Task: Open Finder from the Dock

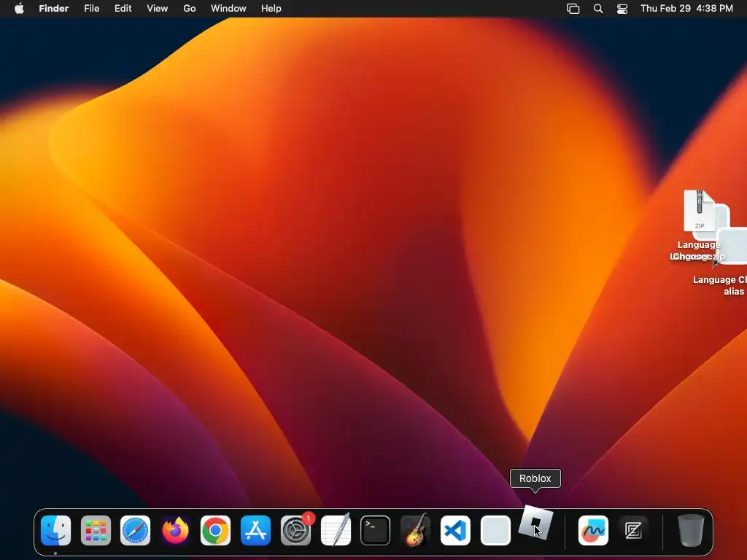Action: (x=55, y=530)
